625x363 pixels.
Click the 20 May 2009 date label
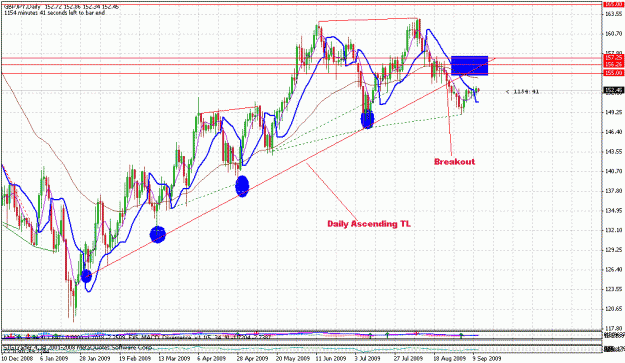tap(292, 359)
